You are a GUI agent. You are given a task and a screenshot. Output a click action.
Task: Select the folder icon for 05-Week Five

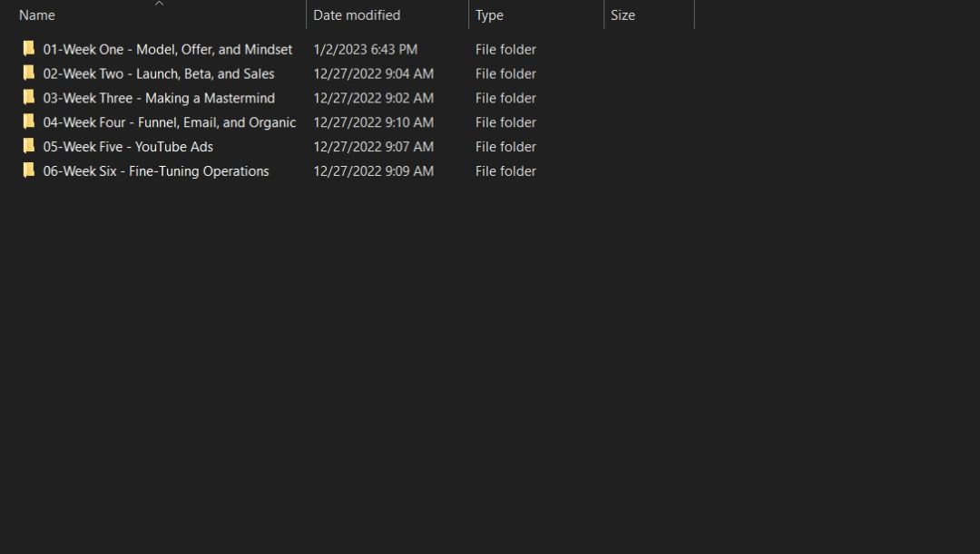pos(29,146)
